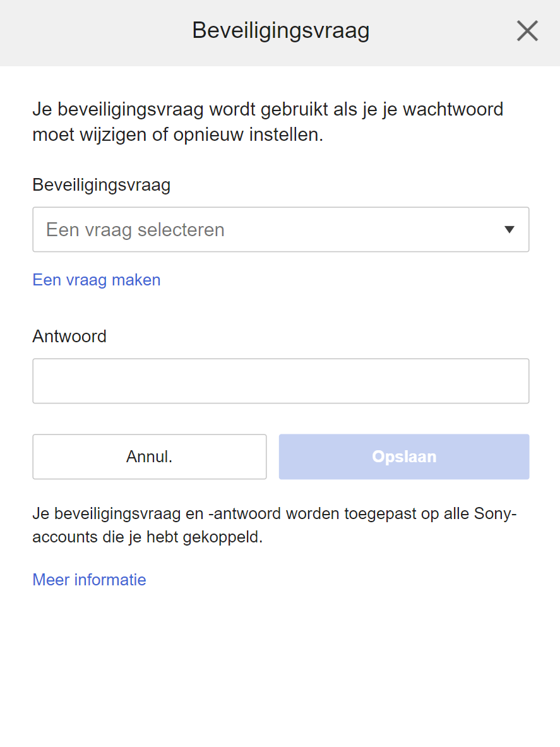Close the Beveiligingsvraag dialog with the X icon
This screenshot has width=560, height=747.
coord(527,30)
